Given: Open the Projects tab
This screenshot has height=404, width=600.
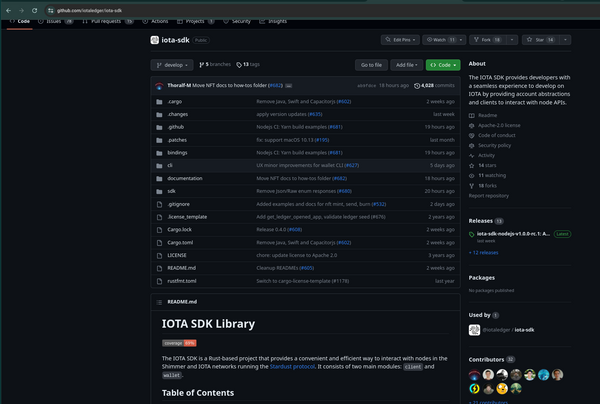Looking at the screenshot, I should 195,21.
